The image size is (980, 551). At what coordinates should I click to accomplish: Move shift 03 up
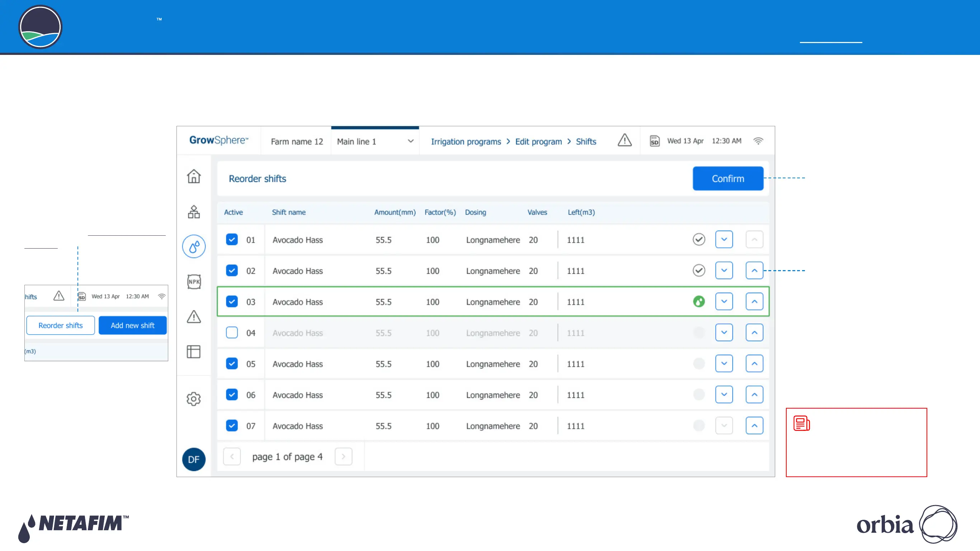click(754, 301)
